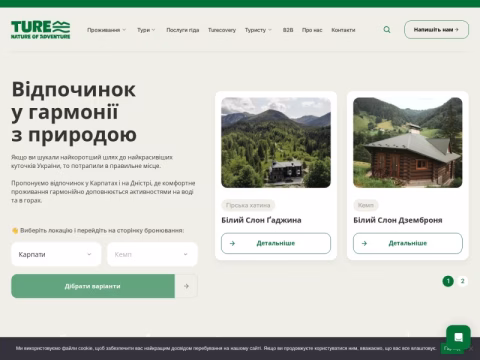Image resolution: width=480 pixels, height=360 pixels.
Task: Click the Напишіть нам button
Action: click(x=436, y=30)
